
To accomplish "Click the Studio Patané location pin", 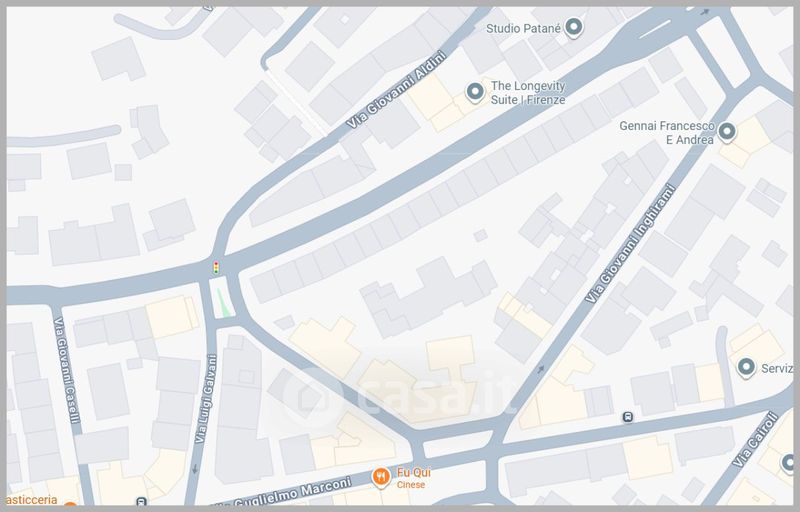I will click(573, 27).
